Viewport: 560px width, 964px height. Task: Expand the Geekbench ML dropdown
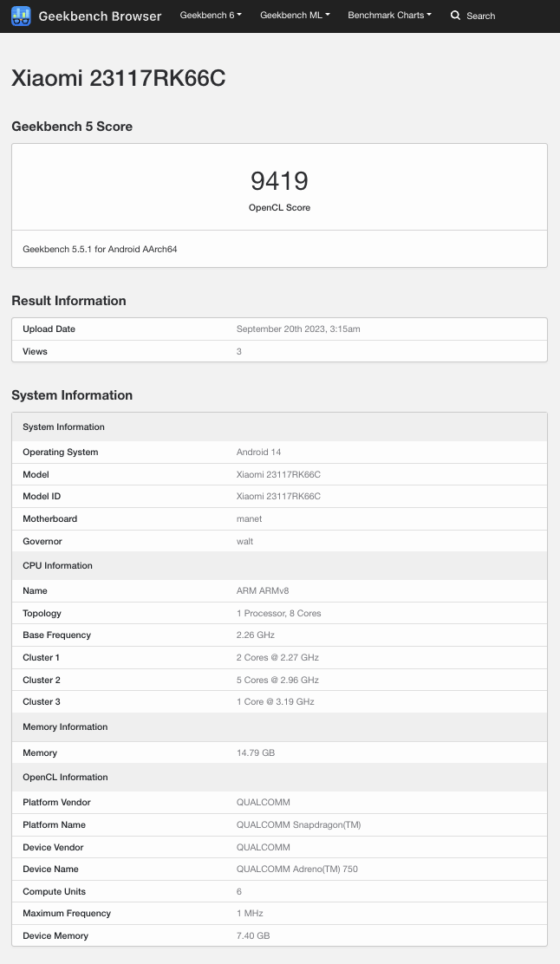pos(295,16)
